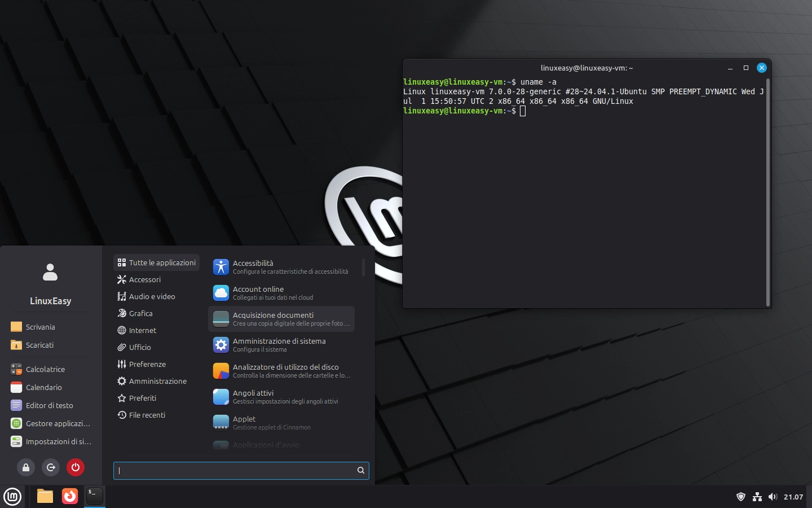
Task: Select the Amministrazione category
Action: pyautogui.click(x=157, y=381)
